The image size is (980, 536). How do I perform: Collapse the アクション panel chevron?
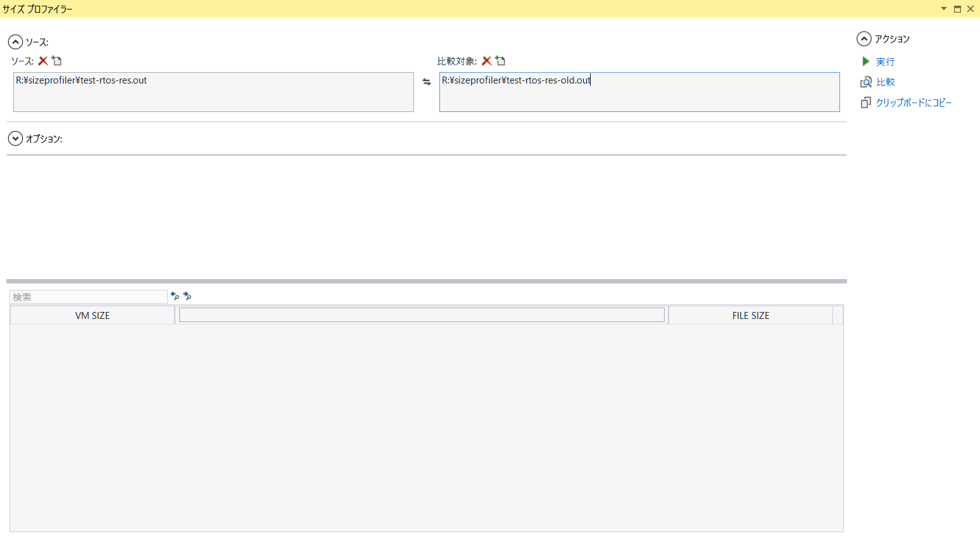[x=864, y=39]
